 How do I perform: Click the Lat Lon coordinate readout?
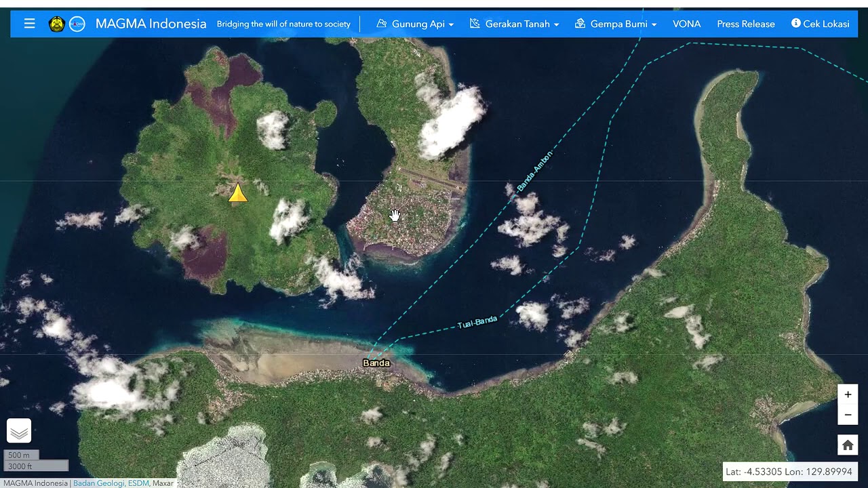(789, 472)
